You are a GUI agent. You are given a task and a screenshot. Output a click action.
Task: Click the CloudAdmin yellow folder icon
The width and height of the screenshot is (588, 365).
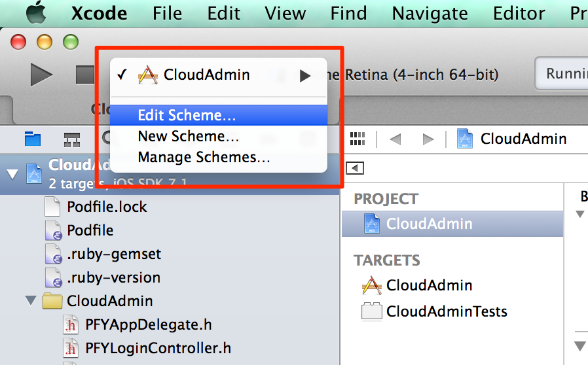click(52, 300)
